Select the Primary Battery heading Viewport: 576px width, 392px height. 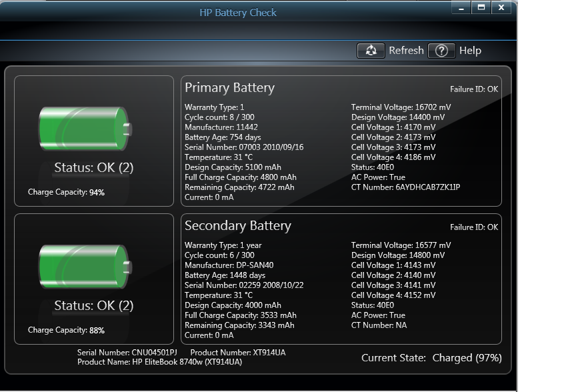click(229, 88)
